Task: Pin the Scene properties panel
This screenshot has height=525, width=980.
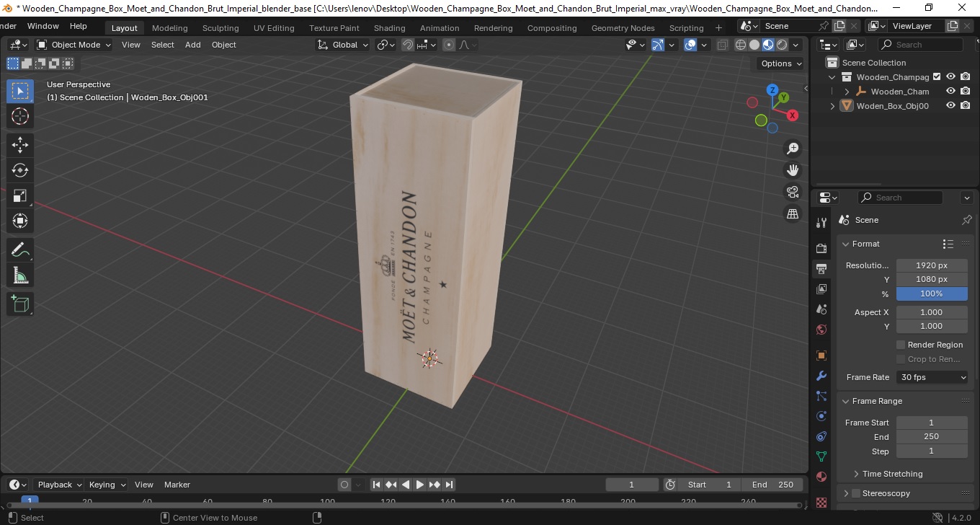Action: pos(966,220)
